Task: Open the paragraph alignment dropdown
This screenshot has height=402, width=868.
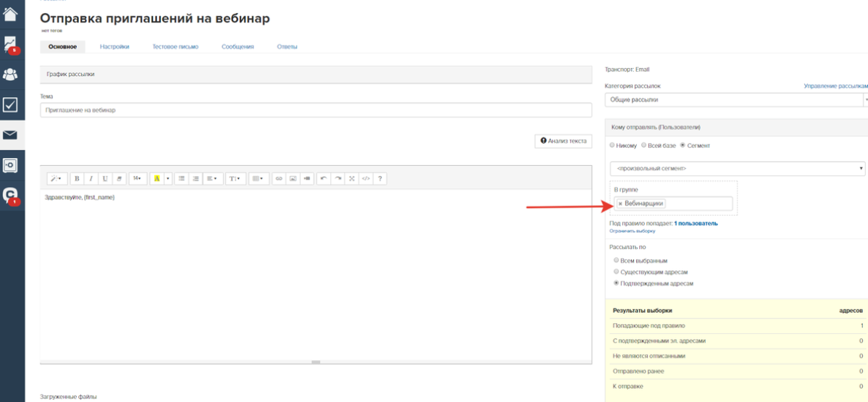Action: (212, 179)
